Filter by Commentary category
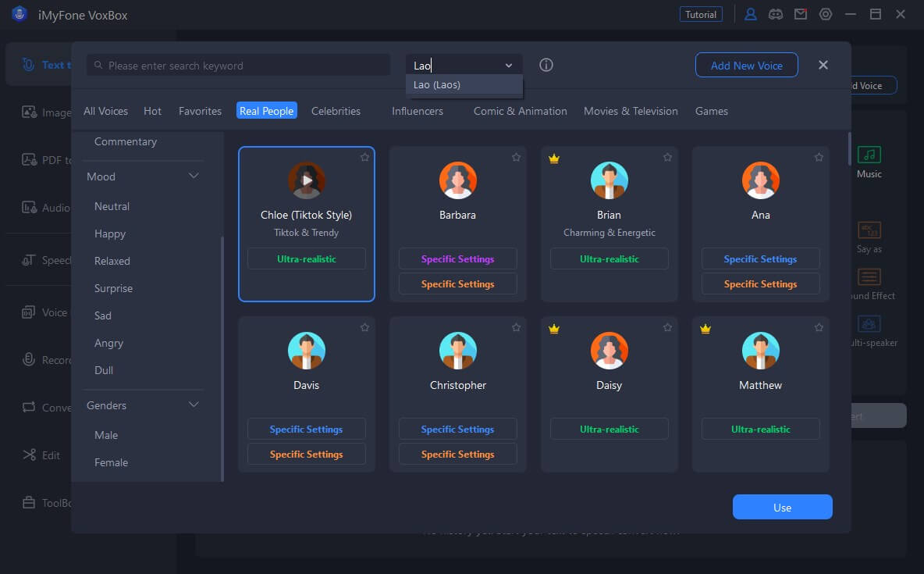Image resolution: width=924 pixels, height=574 pixels. click(126, 141)
